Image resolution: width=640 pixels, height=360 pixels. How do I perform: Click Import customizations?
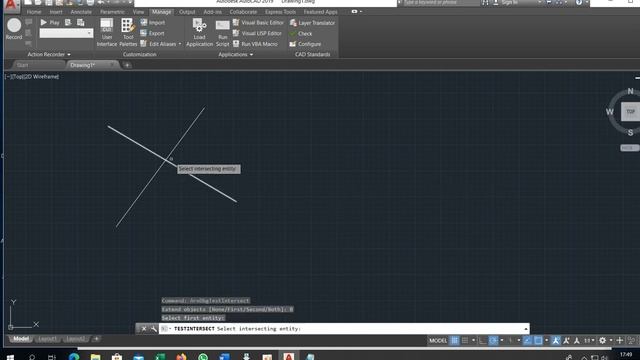153,23
